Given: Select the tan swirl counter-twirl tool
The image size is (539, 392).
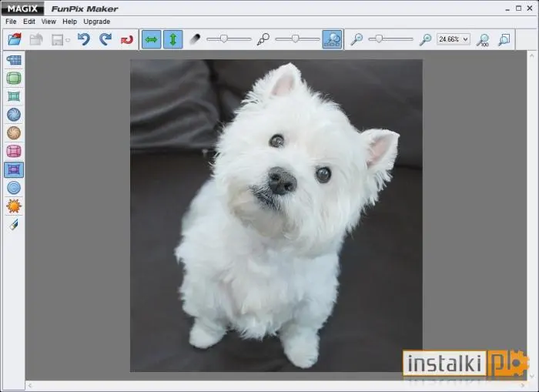Looking at the screenshot, I should (14, 133).
